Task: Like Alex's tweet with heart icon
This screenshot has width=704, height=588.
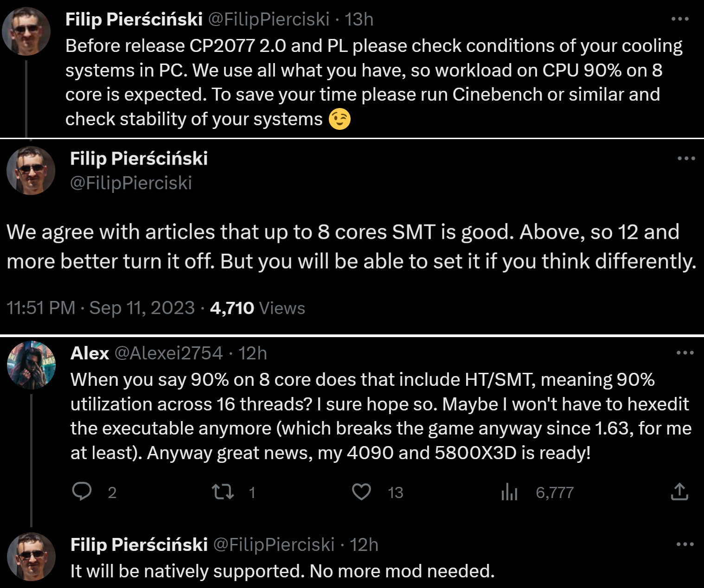Action: click(x=361, y=492)
